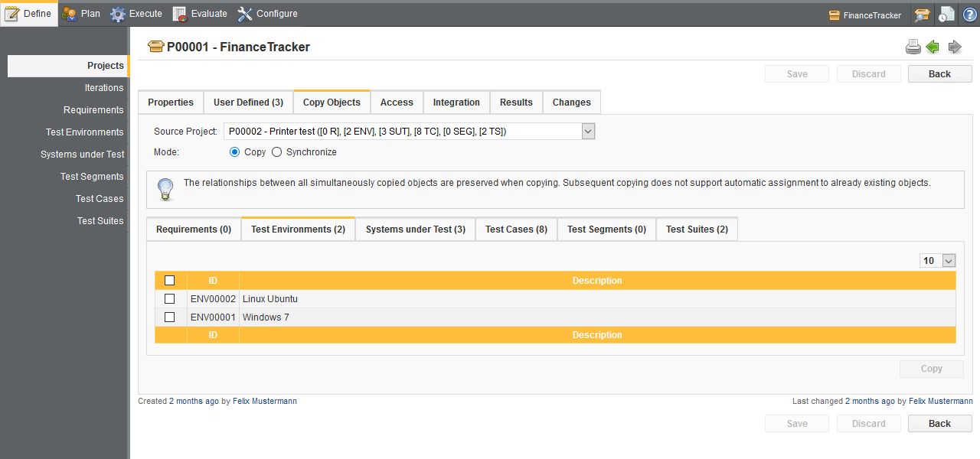
Task: Select the Synchronize mode radio button
Action: click(277, 152)
